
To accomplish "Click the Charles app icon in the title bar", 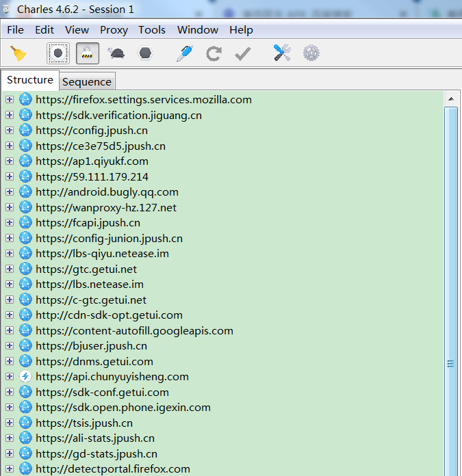I will tap(6, 9).
